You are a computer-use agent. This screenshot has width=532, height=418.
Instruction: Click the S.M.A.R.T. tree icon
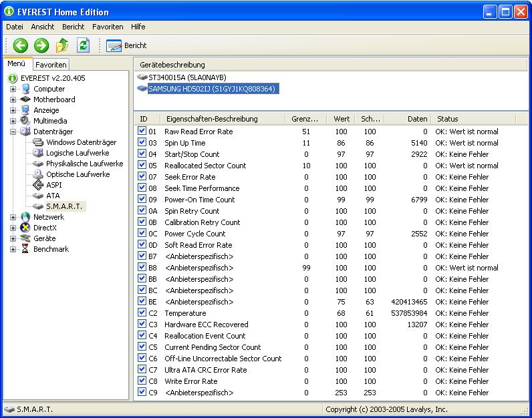38,206
